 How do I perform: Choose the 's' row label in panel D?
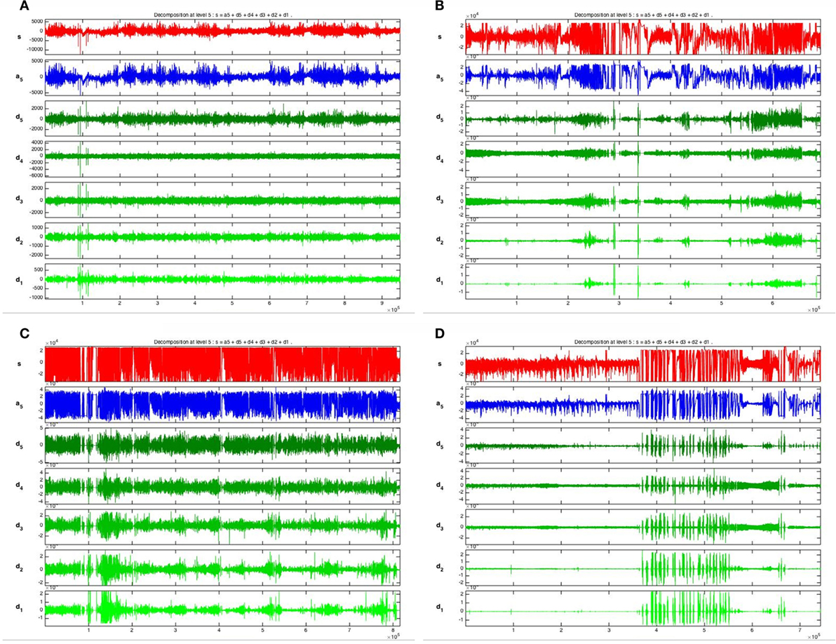coord(439,363)
